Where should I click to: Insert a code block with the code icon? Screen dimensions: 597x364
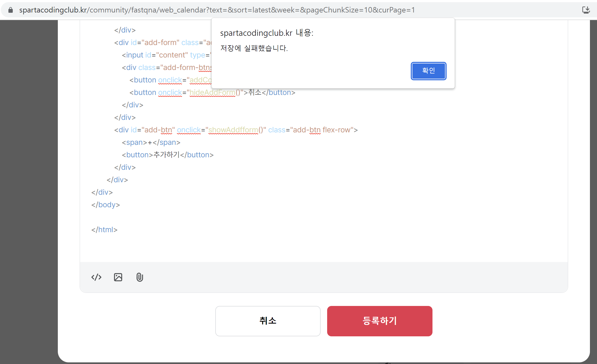click(96, 277)
